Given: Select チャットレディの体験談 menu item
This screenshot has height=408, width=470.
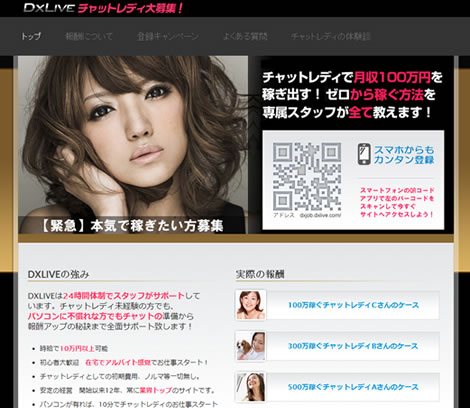Looking at the screenshot, I should coord(331,36).
